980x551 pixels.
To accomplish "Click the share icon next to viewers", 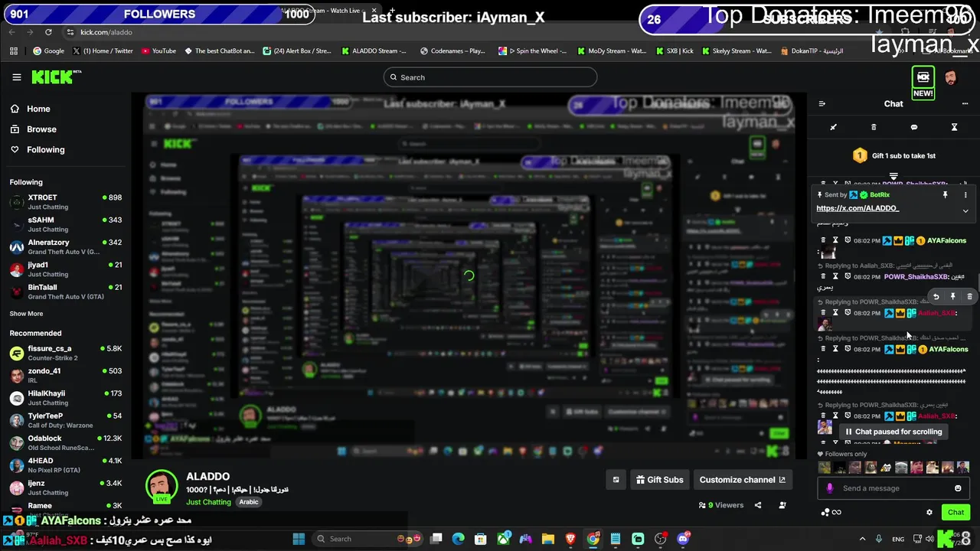I will point(758,505).
